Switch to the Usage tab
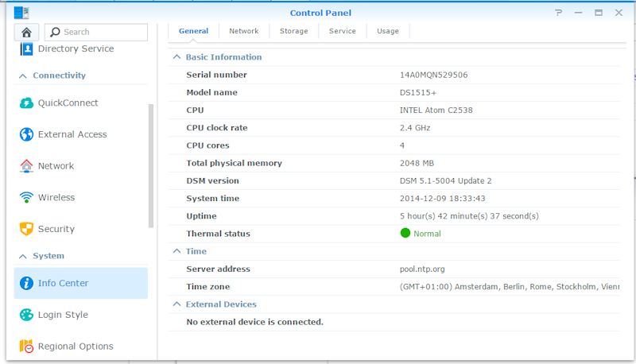 pyautogui.click(x=388, y=31)
